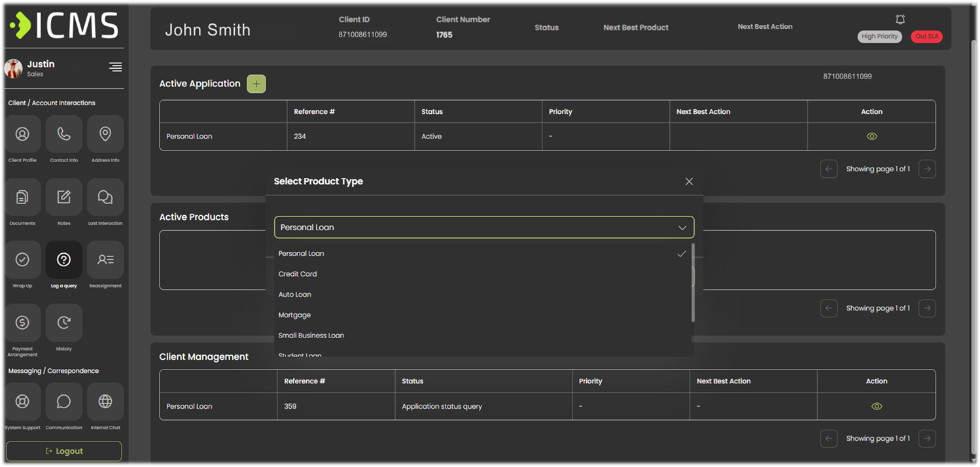
Task: Choose Mortgage in product dropdown
Action: tap(294, 315)
